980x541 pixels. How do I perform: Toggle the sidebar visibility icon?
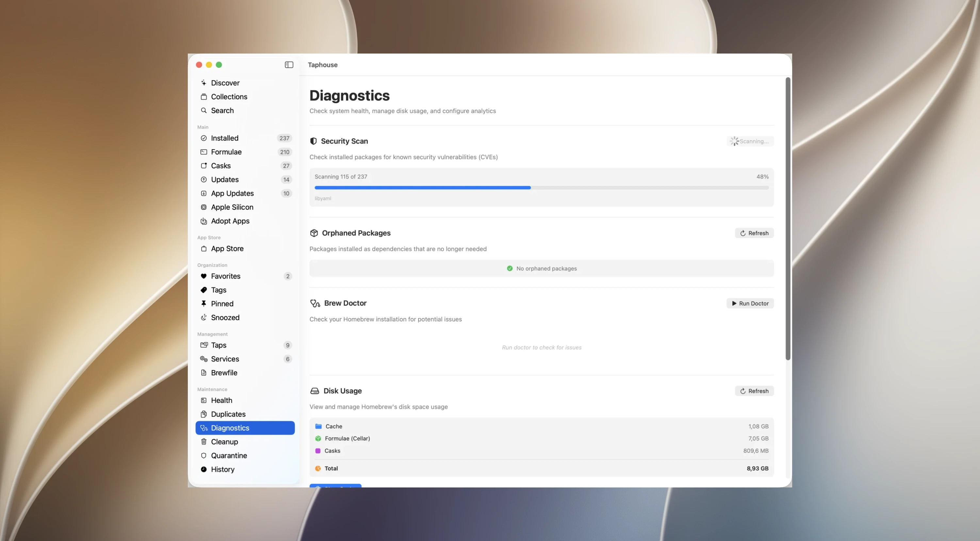tap(289, 65)
